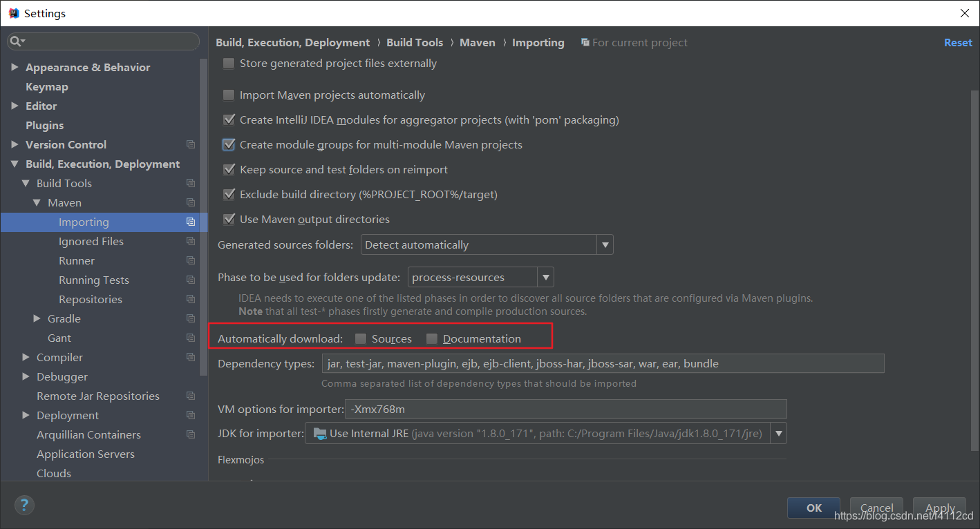Expand Appearance & Behavior section
The image size is (980, 529).
(x=15, y=68)
